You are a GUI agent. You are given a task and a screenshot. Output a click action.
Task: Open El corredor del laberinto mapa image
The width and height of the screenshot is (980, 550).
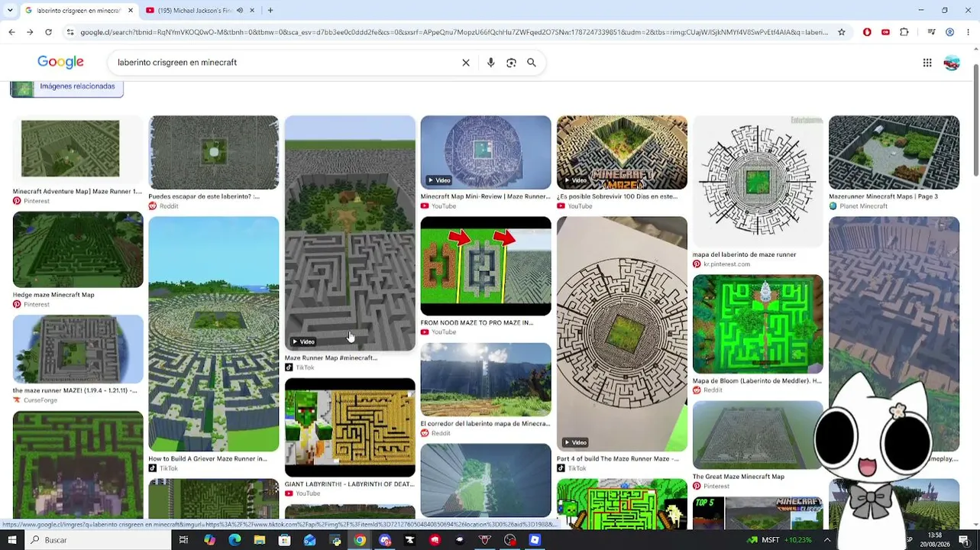pos(486,380)
